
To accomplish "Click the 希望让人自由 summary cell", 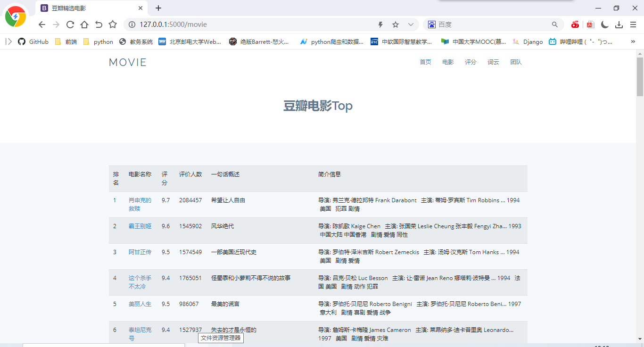I will tap(228, 200).
